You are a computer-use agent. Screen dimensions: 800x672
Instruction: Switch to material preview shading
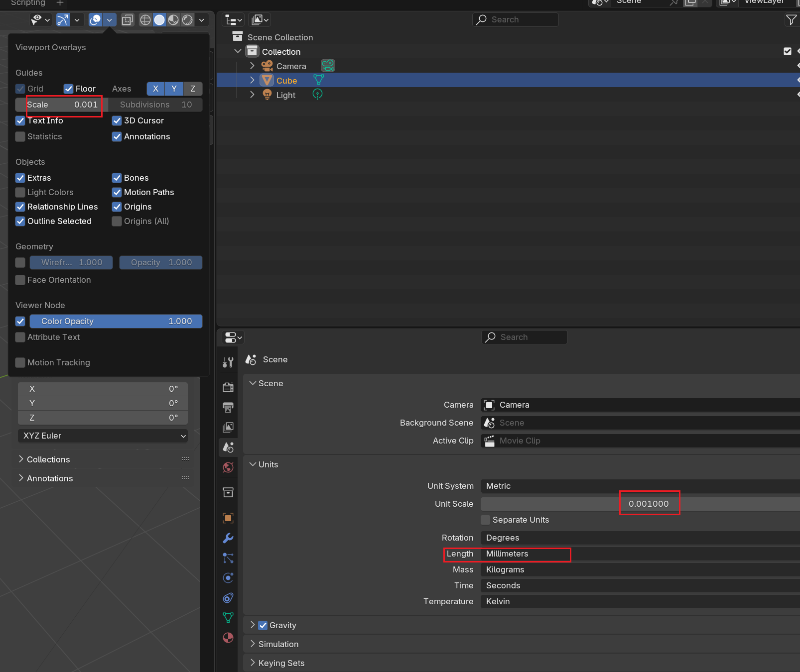(x=173, y=20)
